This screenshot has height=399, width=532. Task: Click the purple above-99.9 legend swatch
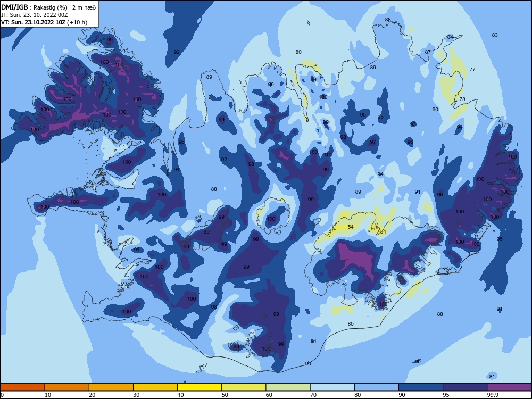pyautogui.click(x=509, y=387)
